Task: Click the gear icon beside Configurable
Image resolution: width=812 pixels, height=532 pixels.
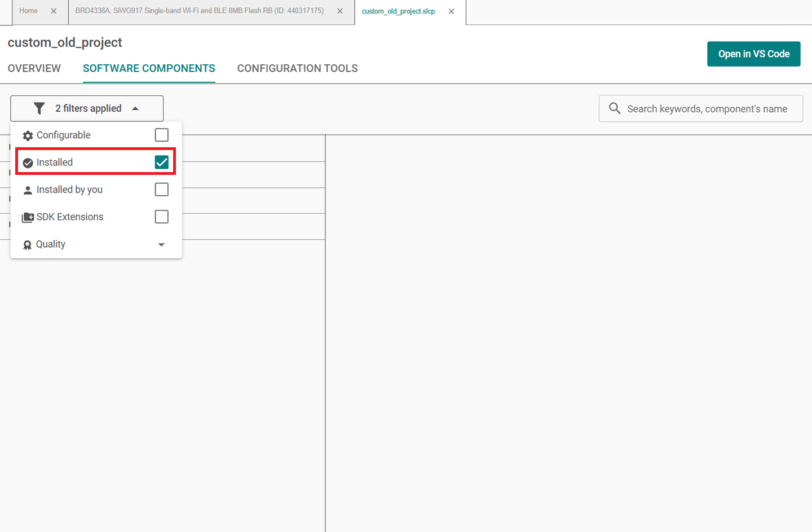Action: [28, 135]
